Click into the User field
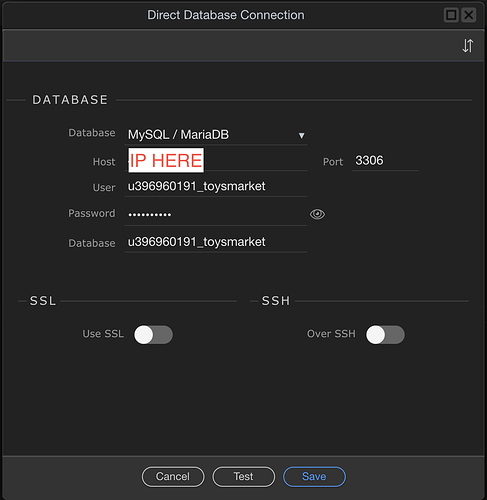The width and height of the screenshot is (487, 500). tap(216, 187)
